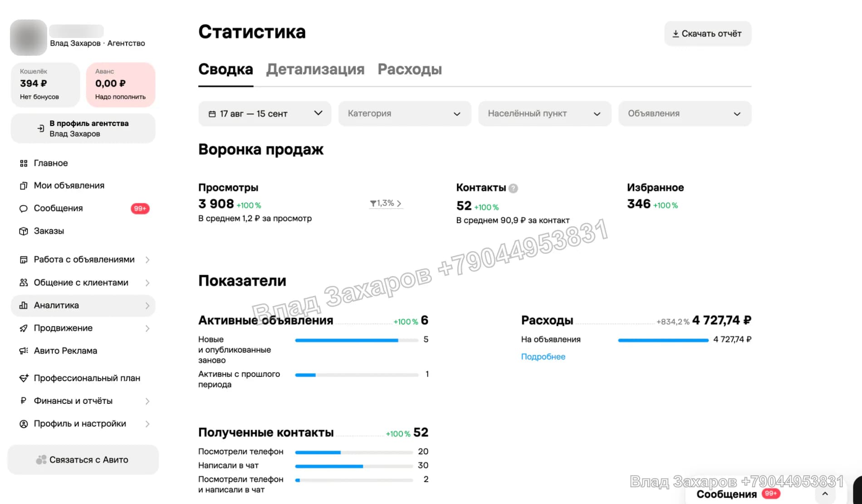Click the blurred agency avatar
Viewport: 862px width, 504px height.
(x=29, y=38)
